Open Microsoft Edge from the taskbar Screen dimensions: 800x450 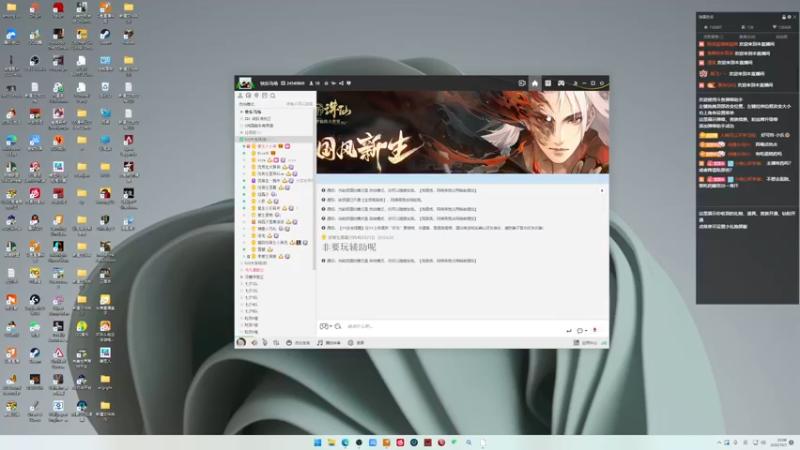[x=345, y=442]
